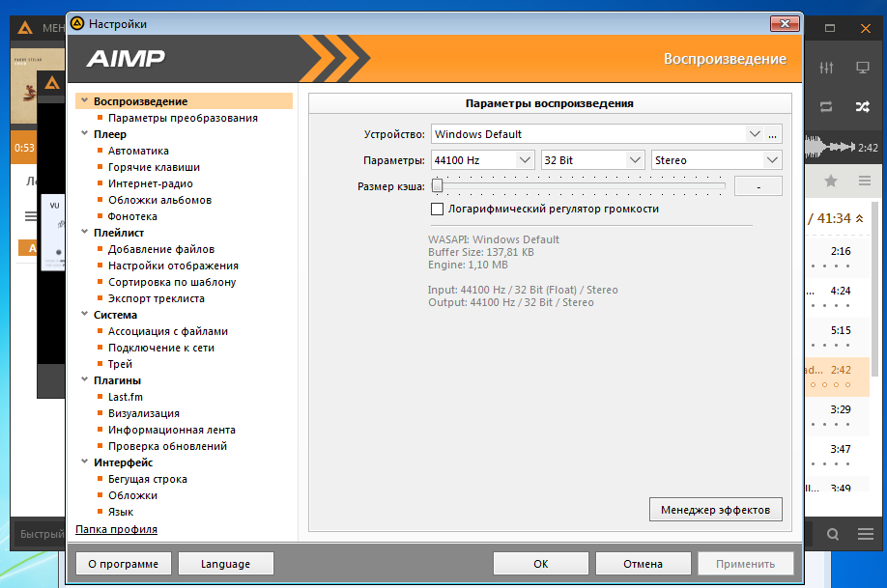
Task: Collapse playlist group 41:34 chevron
Action: (x=859, y=218)
